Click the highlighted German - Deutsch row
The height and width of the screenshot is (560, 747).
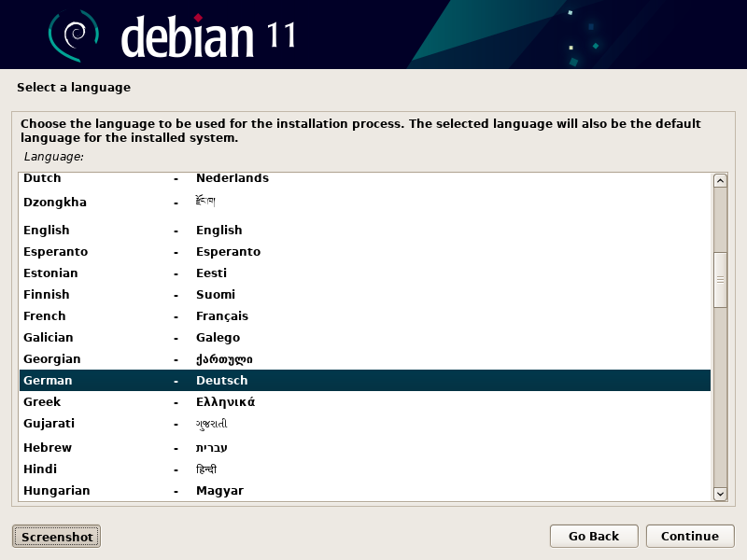click(365, 380)
